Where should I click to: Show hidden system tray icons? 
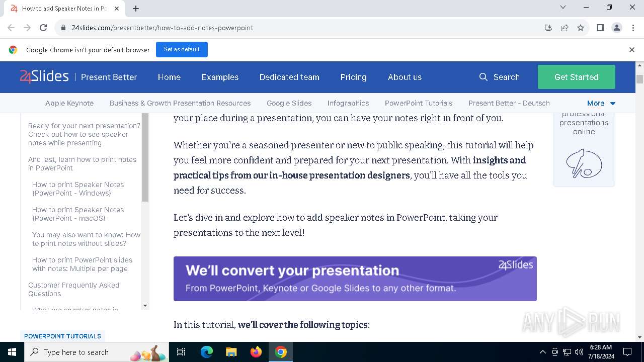tap(542, 352)
